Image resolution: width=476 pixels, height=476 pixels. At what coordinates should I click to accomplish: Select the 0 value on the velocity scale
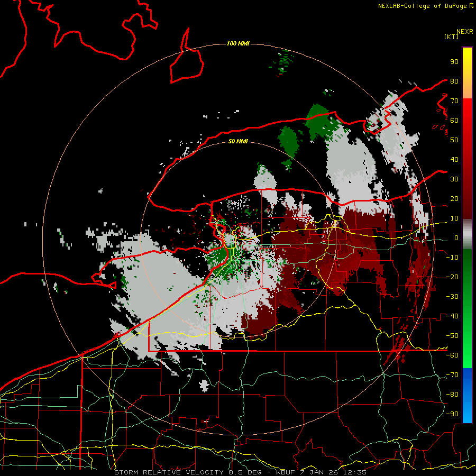[x=456, y=238]
